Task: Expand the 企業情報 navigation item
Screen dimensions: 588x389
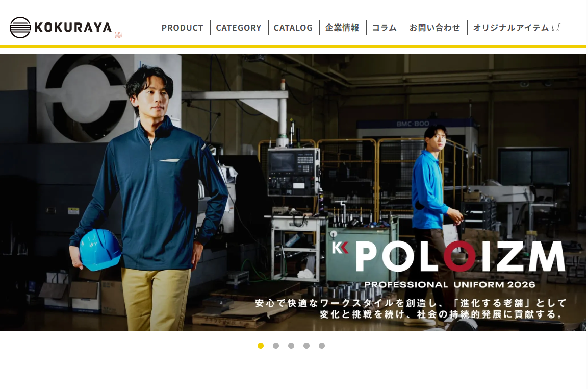Action: 342,28
